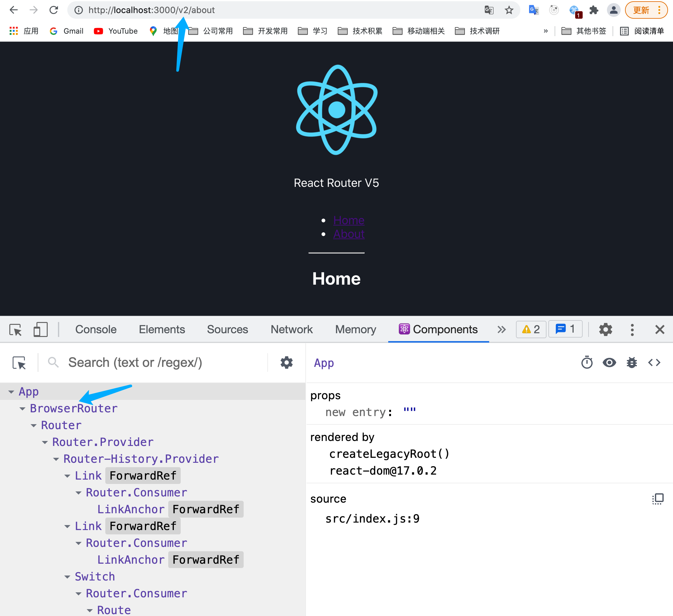Click the React logo image
The image size is (673, 616).
point(336,110)
